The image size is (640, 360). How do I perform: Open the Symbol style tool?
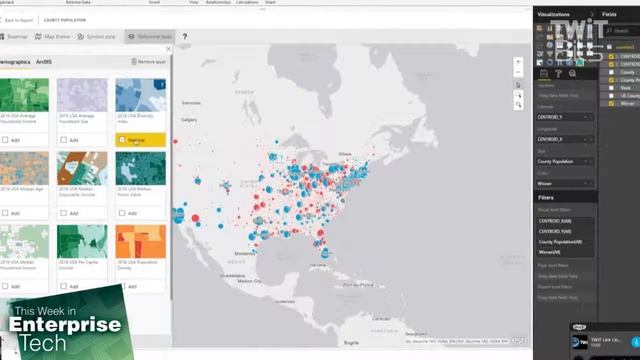(96, 37)
